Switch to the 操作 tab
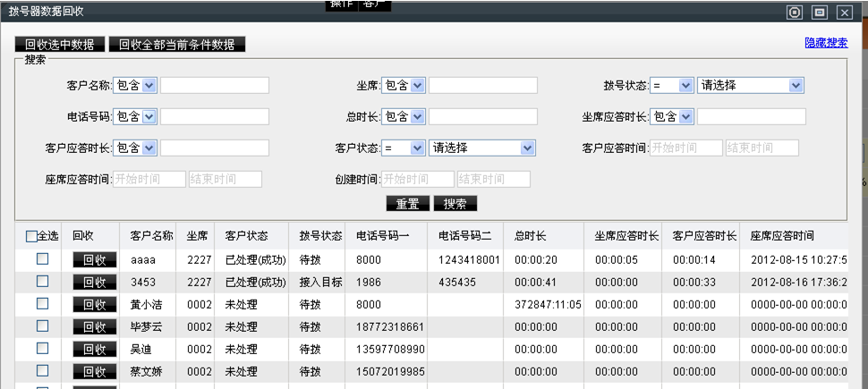Image resolution: width=868 pixels, height=389 pixels. click(341, 4)
